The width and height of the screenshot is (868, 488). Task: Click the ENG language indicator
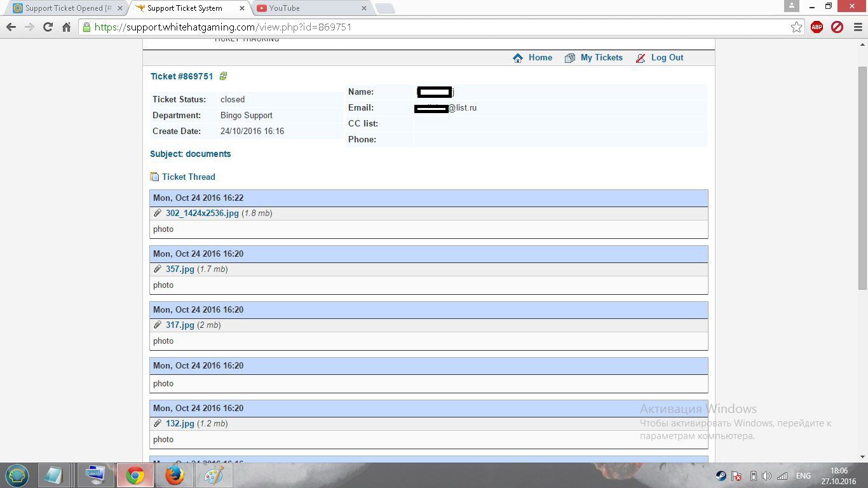[803, 476]
